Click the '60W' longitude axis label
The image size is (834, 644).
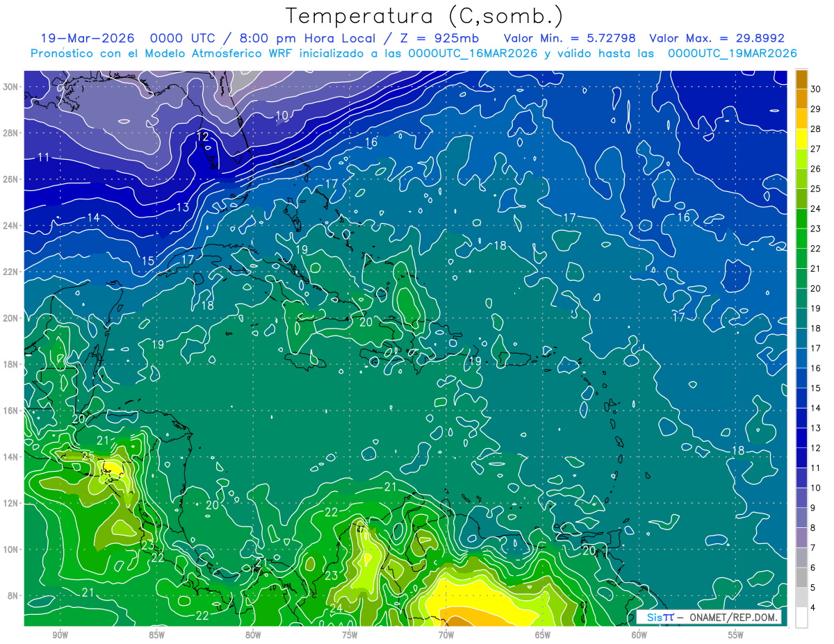click(639, 635)
